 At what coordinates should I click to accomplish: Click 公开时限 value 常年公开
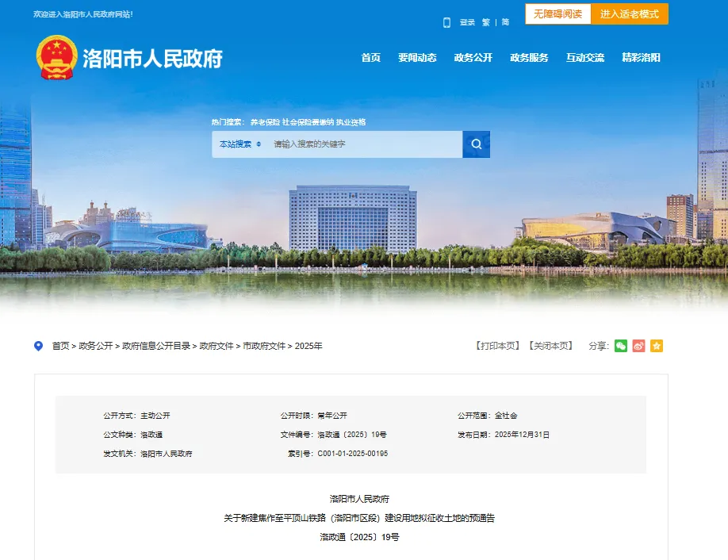point(332,416)
